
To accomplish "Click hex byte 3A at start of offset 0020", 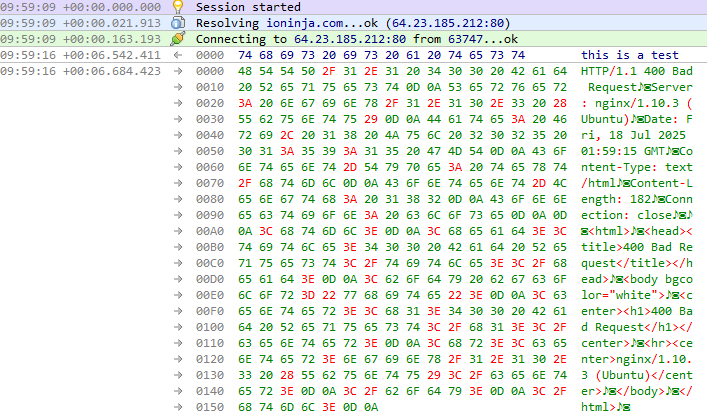I will coord(245,103).
